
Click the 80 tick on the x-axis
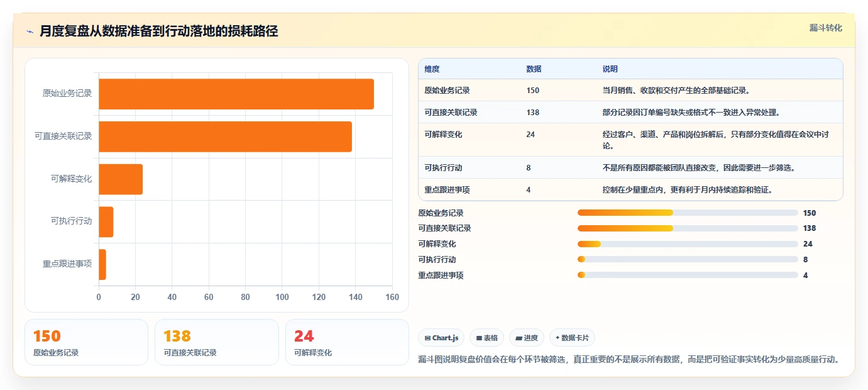[x=245, y=298]
